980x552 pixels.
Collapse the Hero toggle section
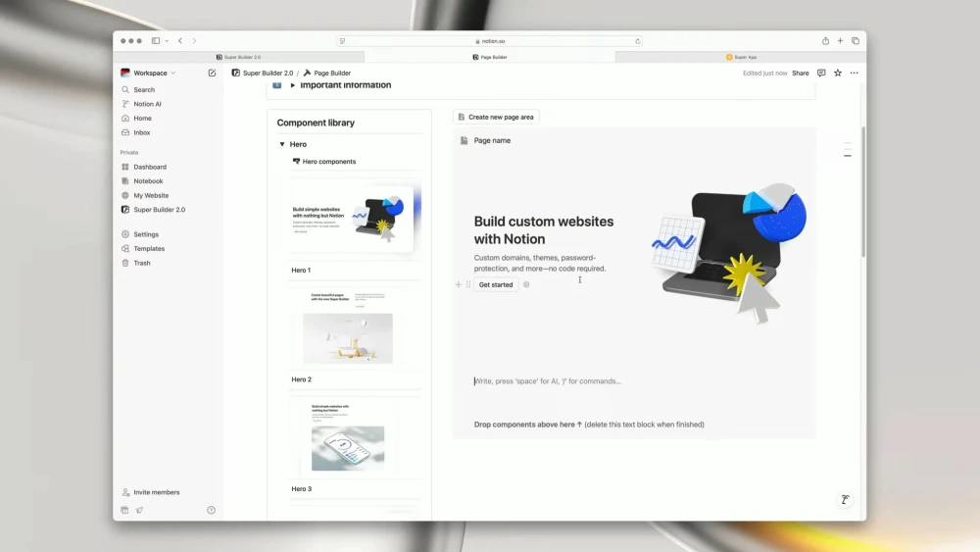coord(282,144)
